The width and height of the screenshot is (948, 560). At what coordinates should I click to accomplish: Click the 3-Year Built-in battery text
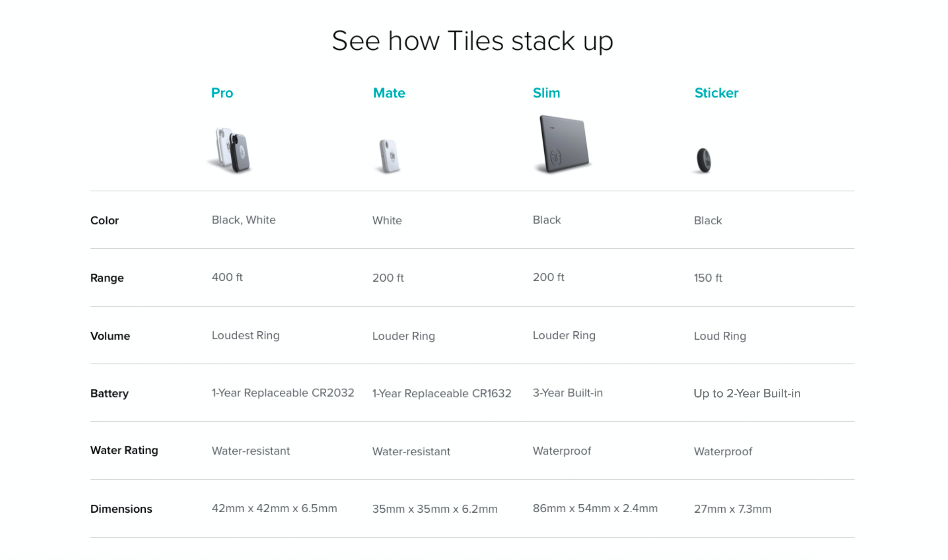click(x=568, y=393)
